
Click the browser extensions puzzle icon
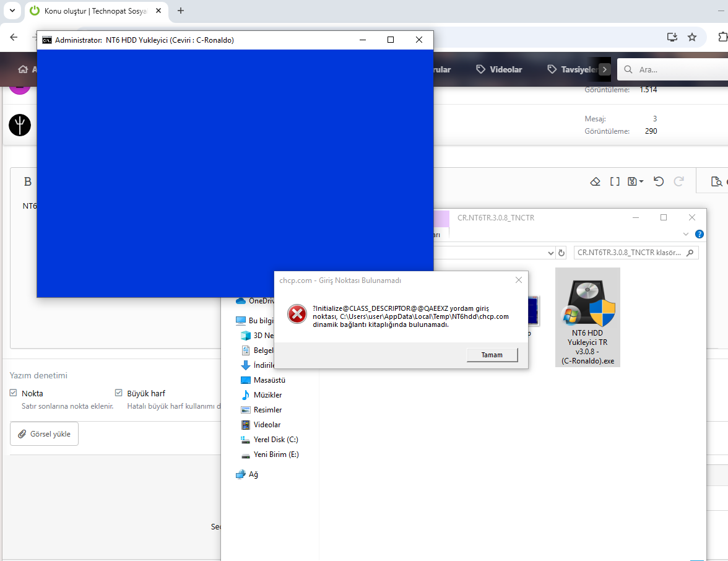(x=722, y=37)
